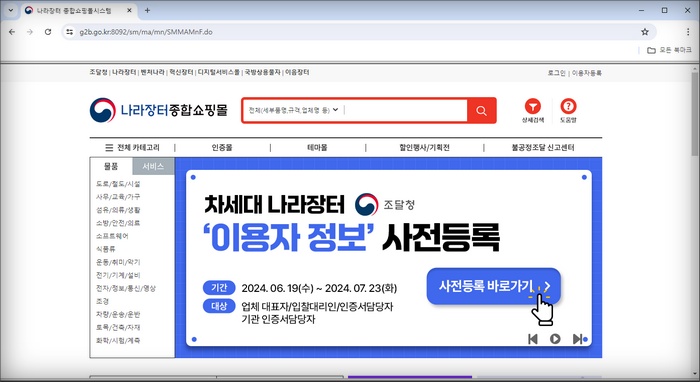The width and height of the screenshot is (700, 382).
Task: Click the page vertical scrollbar thumb
Action: tap(695, 114)
